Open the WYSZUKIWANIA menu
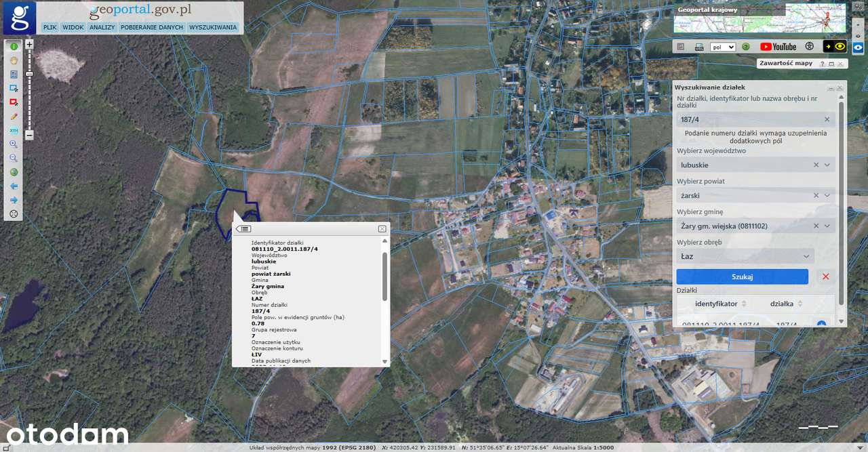Viewport: 868px width, 452px height. [x=213, y=28]
